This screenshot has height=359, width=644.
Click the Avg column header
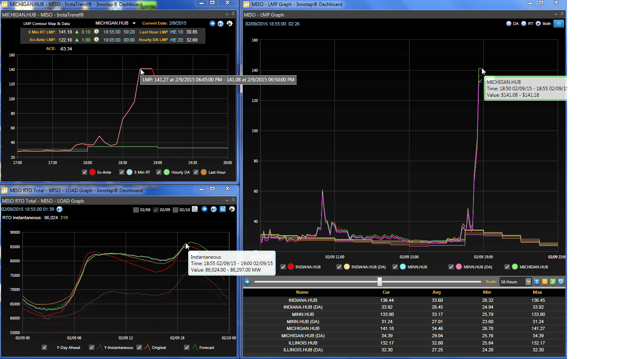point(436,292)
